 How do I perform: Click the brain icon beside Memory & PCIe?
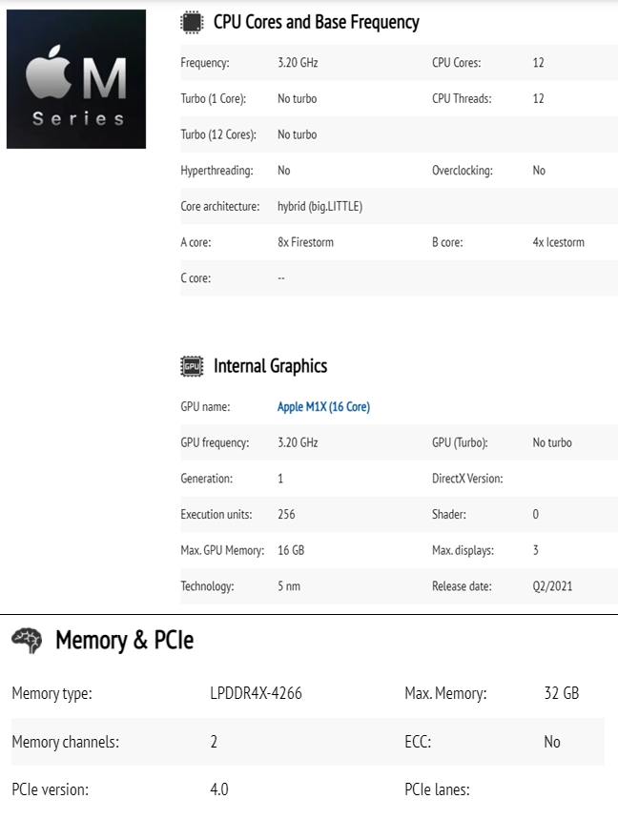(27, 641)
